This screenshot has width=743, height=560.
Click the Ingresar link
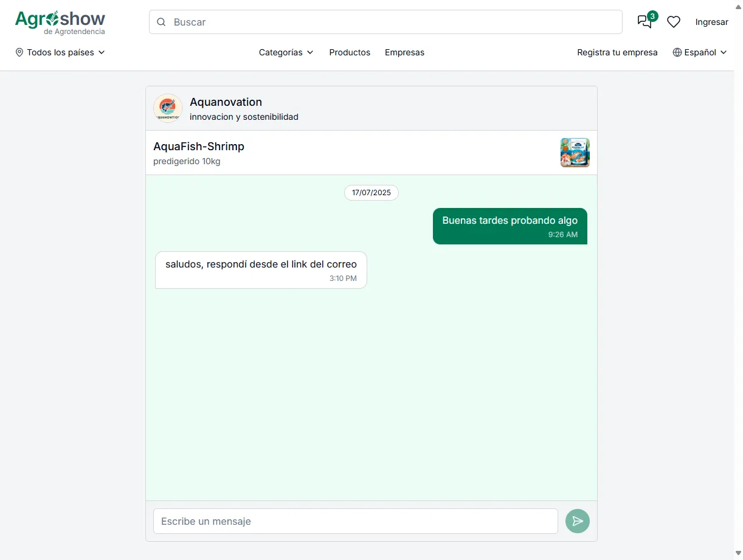pyautogui.click(x=711, y=22)
